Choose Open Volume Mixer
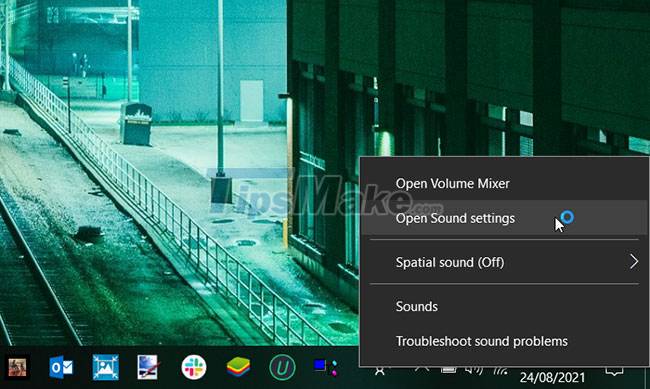Screen dimensions: 650x389 tap(504, 183)
